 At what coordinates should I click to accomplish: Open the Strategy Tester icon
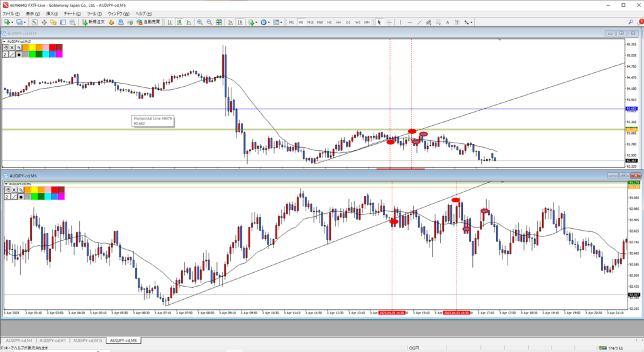coord(72,22)
